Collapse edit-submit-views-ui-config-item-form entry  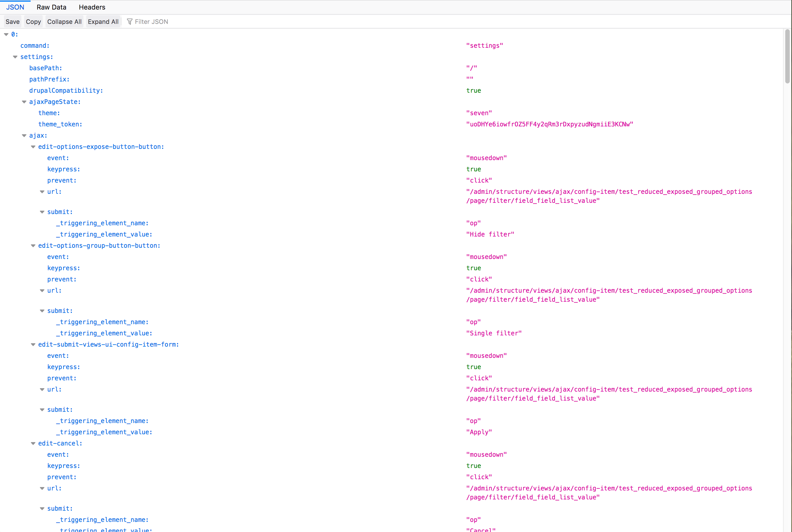[33, 344]
